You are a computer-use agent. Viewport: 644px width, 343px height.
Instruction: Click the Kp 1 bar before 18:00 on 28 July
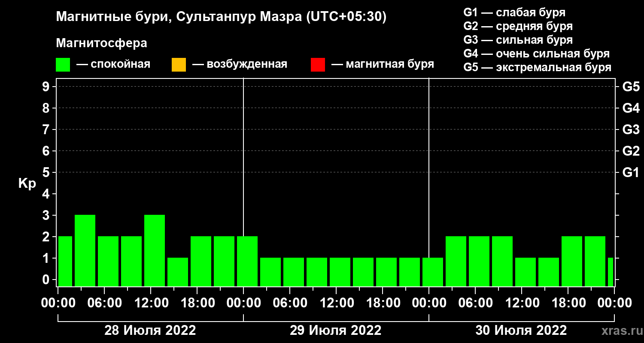(x=178, y=272)
